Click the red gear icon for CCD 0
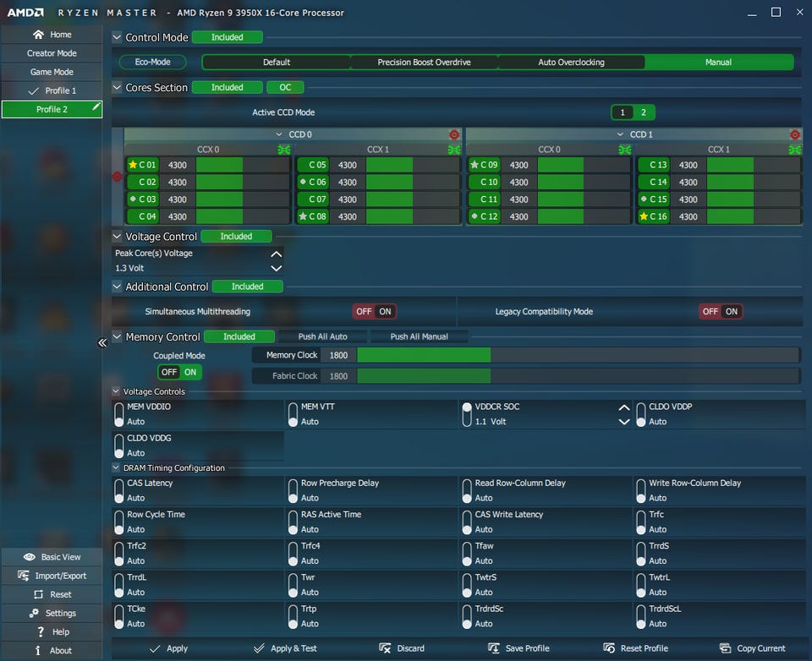812x661 pixels. coord(454,134)
